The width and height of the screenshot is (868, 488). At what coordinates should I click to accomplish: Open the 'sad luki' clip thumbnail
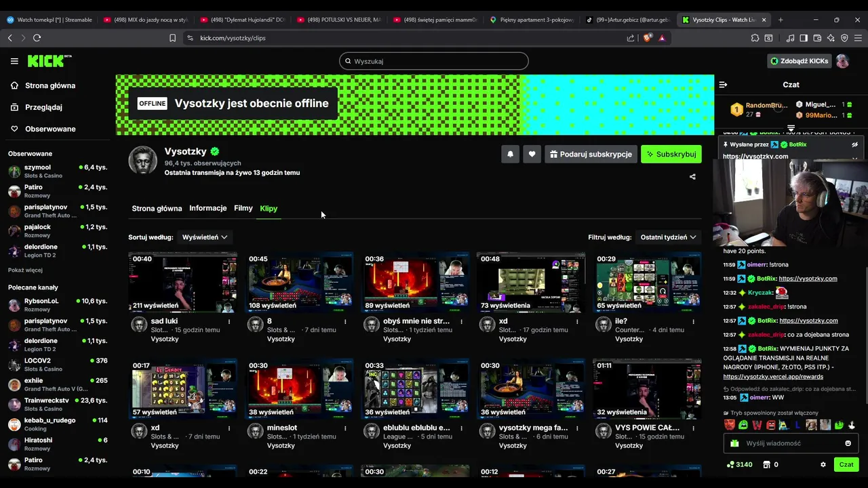[x=183, y=282]
